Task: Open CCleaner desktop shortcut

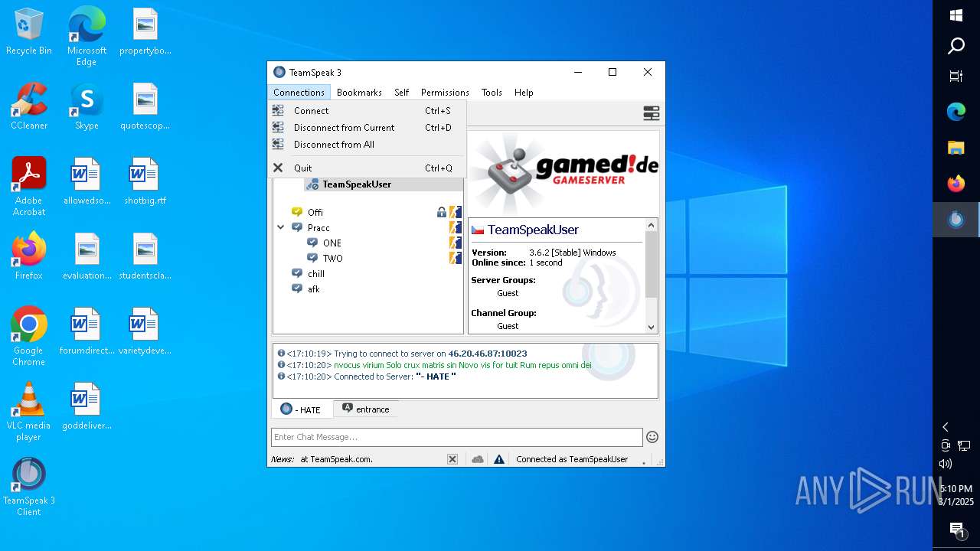Action: tap(29, 106)
